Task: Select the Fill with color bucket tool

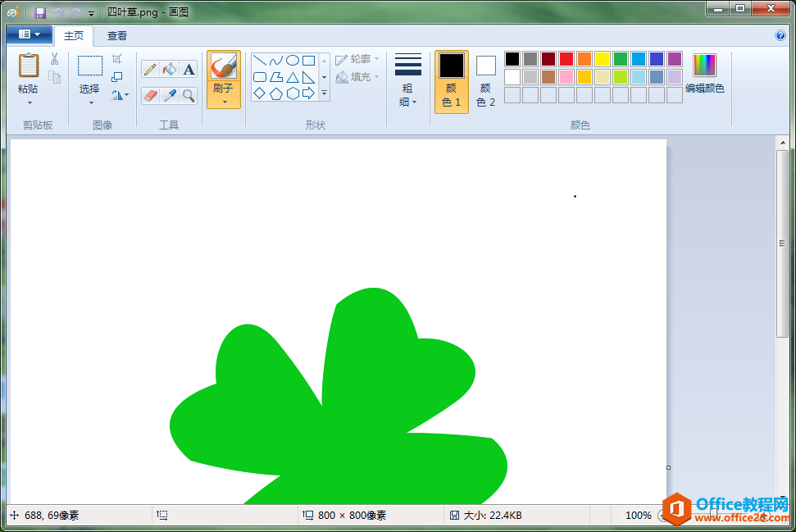Action: pos(170,69)
